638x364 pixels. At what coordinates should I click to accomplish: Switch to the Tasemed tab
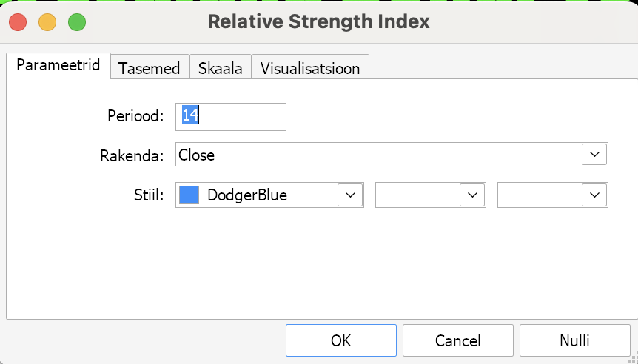click(150, 67)
